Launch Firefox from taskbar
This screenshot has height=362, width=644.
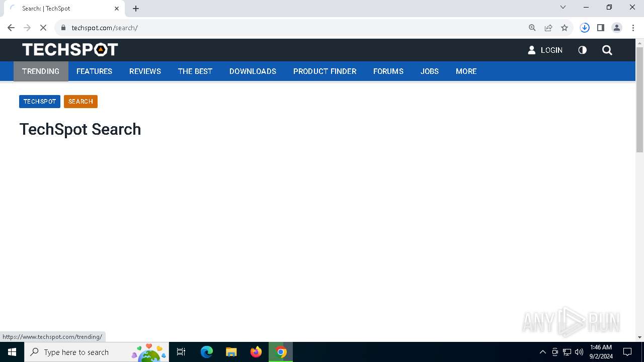click(x=256, y=352)
